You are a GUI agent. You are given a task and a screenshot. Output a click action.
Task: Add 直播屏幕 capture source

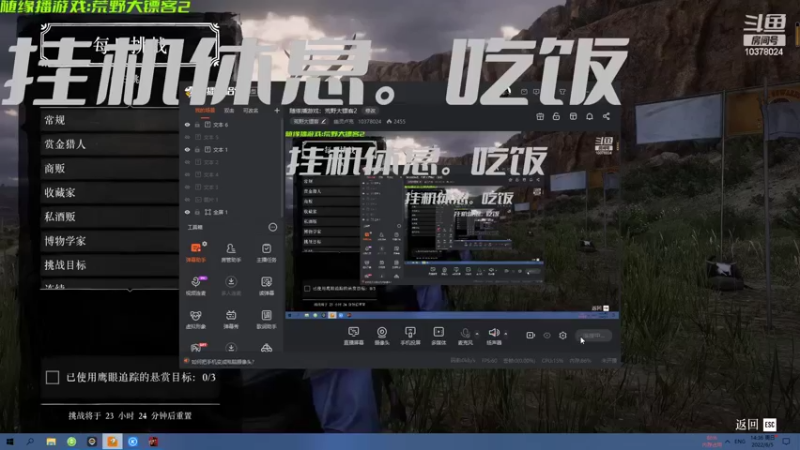click(x=354, y=336)
